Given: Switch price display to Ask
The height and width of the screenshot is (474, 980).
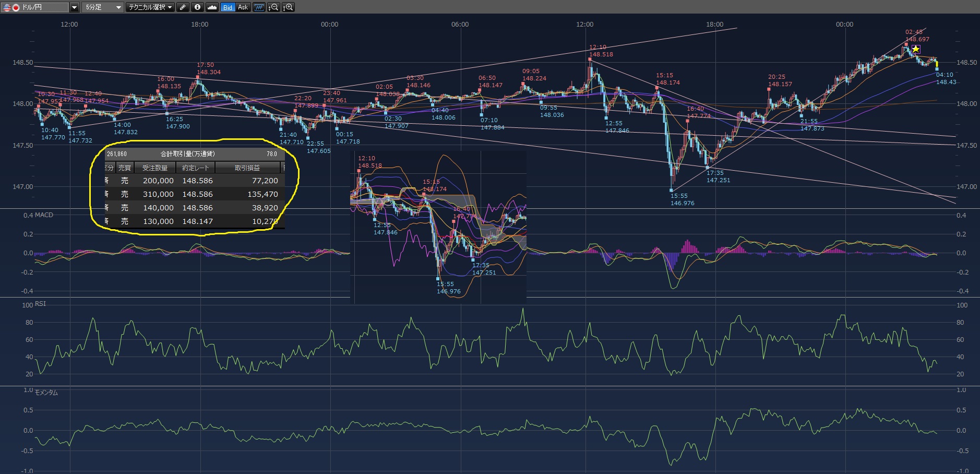Looking at the screenshot, I should coord(243,7).
